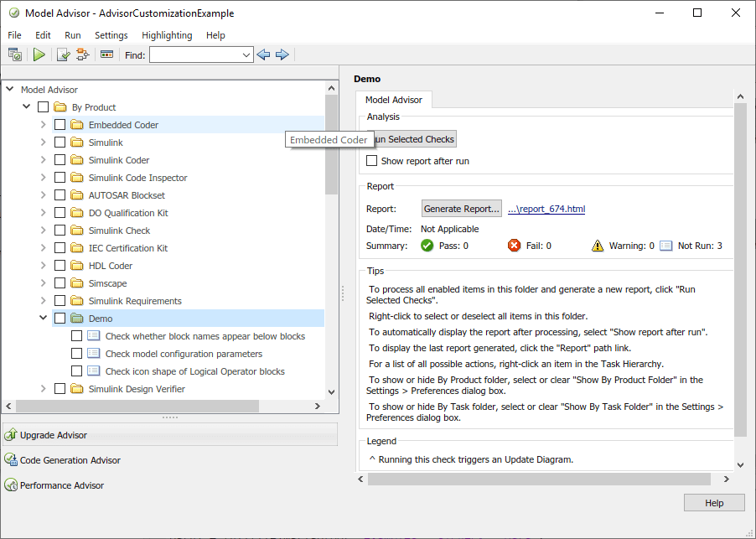Image resolution: width=756 pixels, height=539 pixels.
Task: Click the Code Generation Advisor icon
Action: (x=11, y=460)
